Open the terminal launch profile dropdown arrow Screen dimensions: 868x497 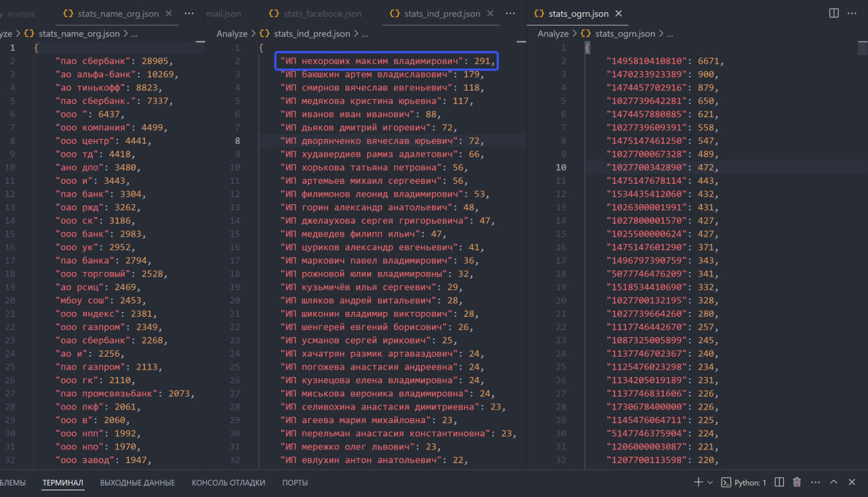click(710, 482)
